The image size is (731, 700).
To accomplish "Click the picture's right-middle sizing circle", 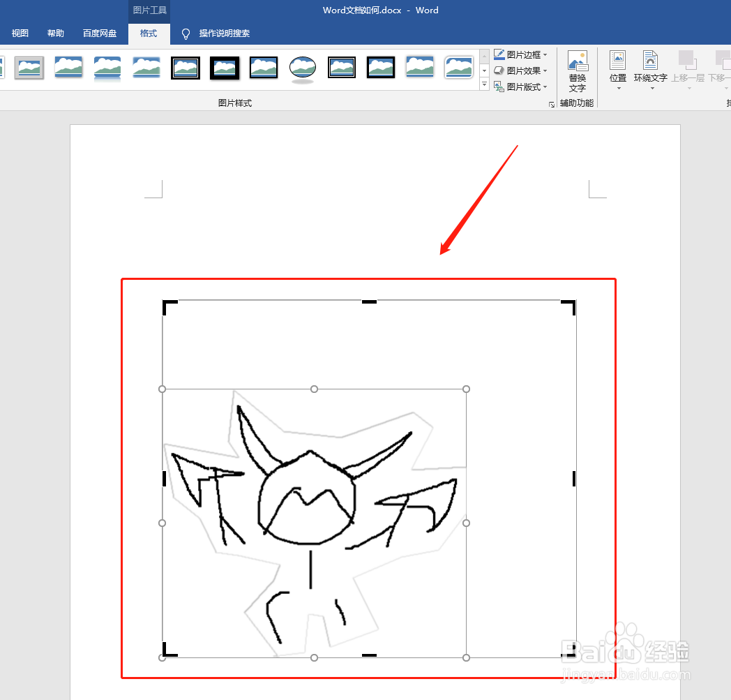I will coord(466,523).
